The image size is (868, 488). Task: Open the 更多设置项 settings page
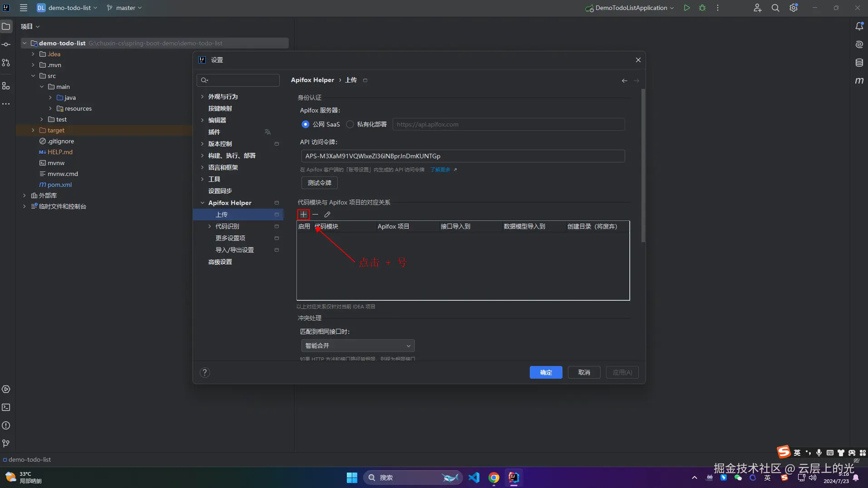point(230,238)
